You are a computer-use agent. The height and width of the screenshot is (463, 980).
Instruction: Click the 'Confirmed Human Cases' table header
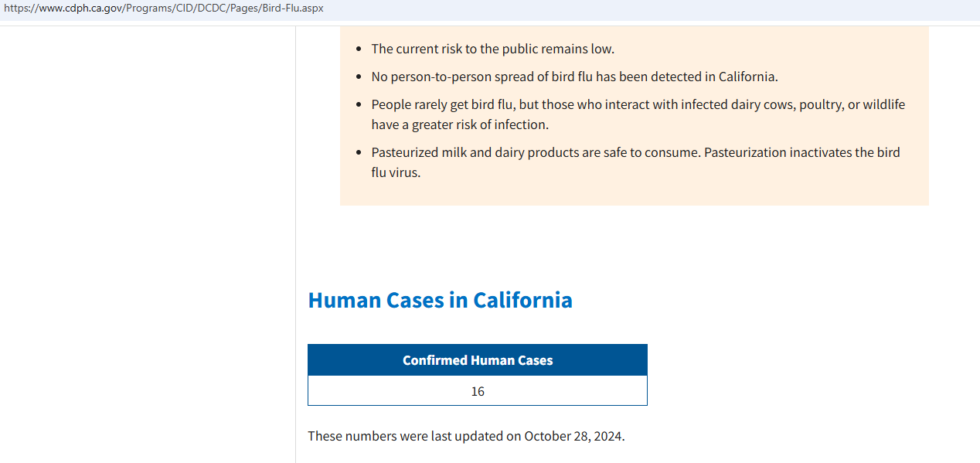478,360
